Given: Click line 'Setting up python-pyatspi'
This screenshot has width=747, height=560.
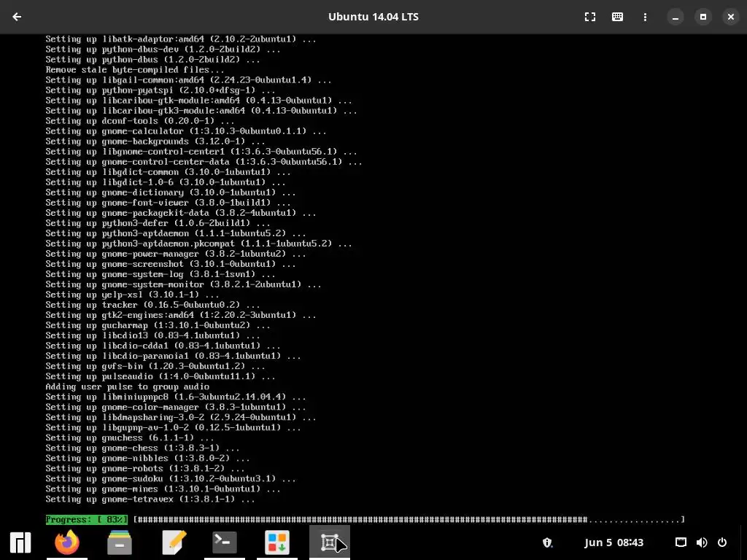Looking at the screenshot, I should click(160, 90).
